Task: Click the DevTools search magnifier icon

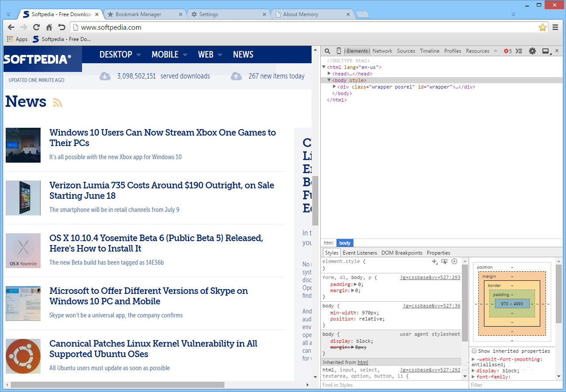Action: pos(327,51)
